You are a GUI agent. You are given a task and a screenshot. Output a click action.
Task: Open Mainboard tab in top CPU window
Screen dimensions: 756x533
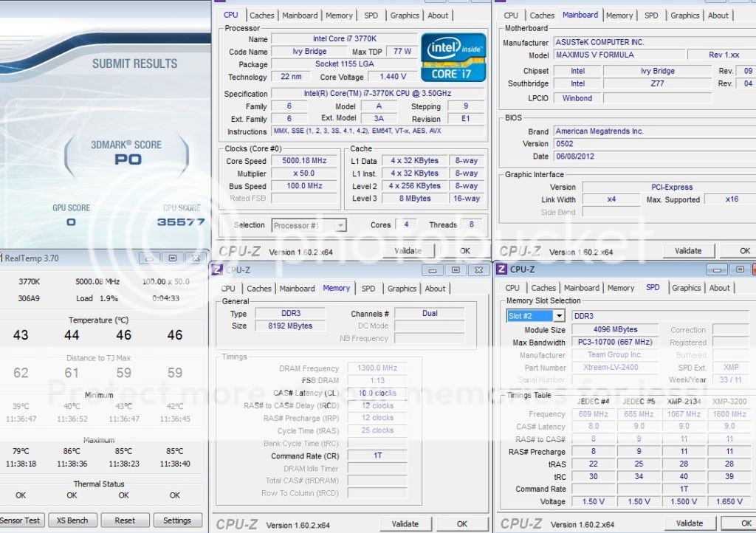pyautogui.click(x=300, y=16)
